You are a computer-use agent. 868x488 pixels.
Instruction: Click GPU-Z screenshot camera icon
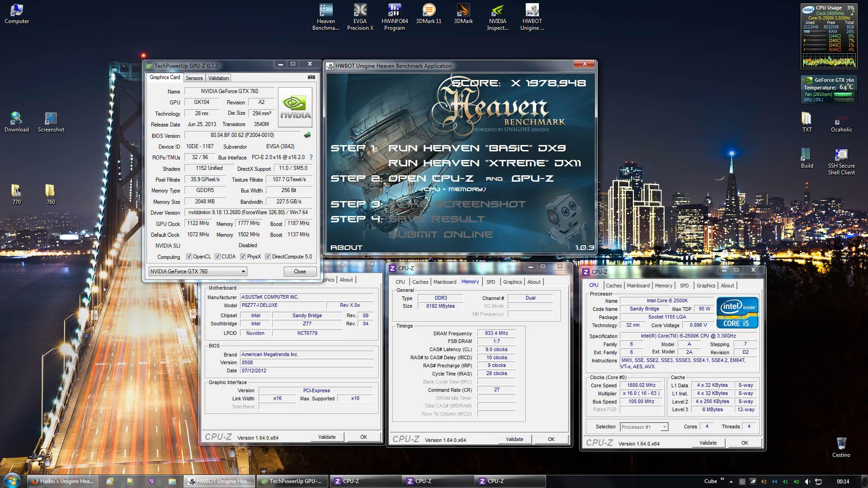click(311, 77)
